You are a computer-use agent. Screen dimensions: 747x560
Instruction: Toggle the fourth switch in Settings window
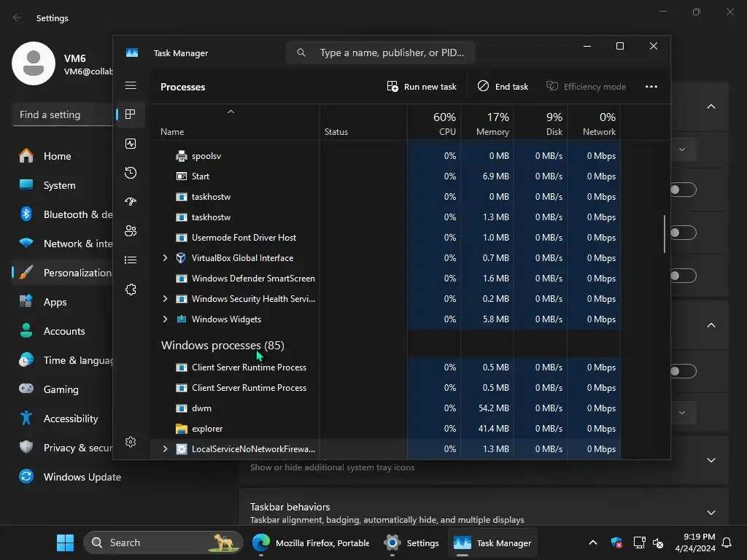click(x=683, y=371)
